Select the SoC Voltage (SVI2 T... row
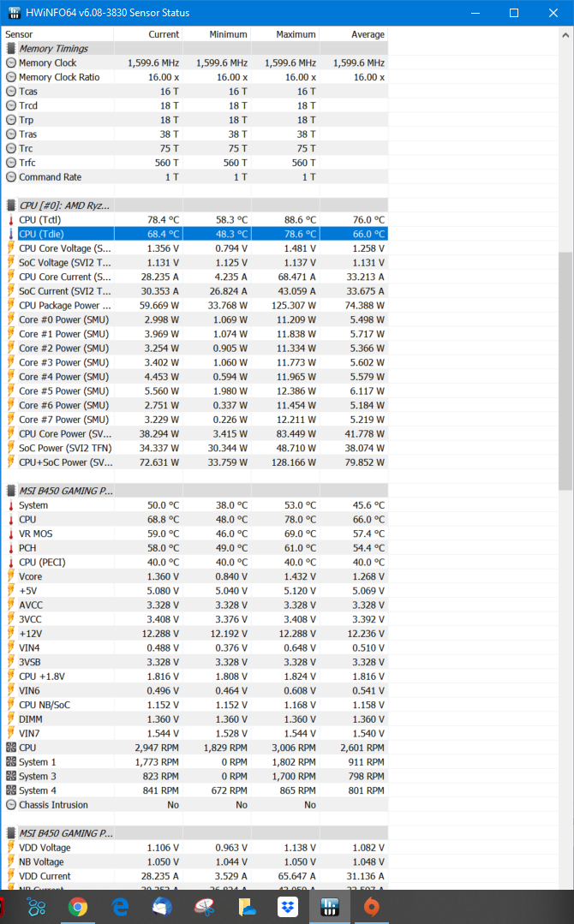This screenshot has width=574, height=924. pos(195,262)
